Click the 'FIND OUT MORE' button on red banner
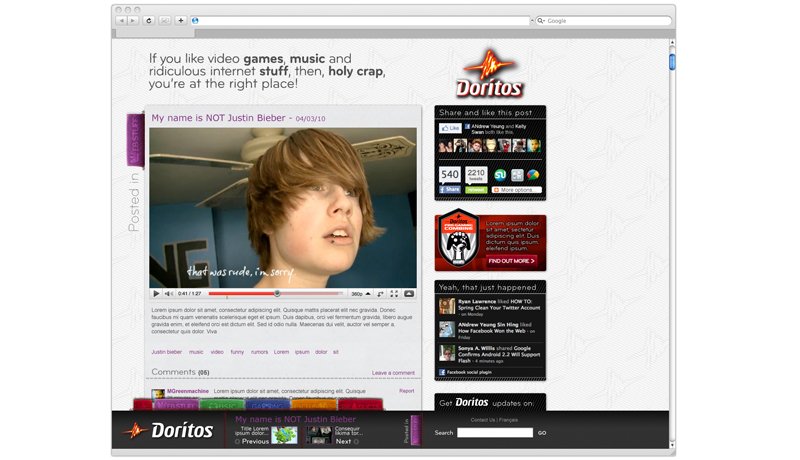The height and width of the screenshot is (460, 800). click(511, 261)
